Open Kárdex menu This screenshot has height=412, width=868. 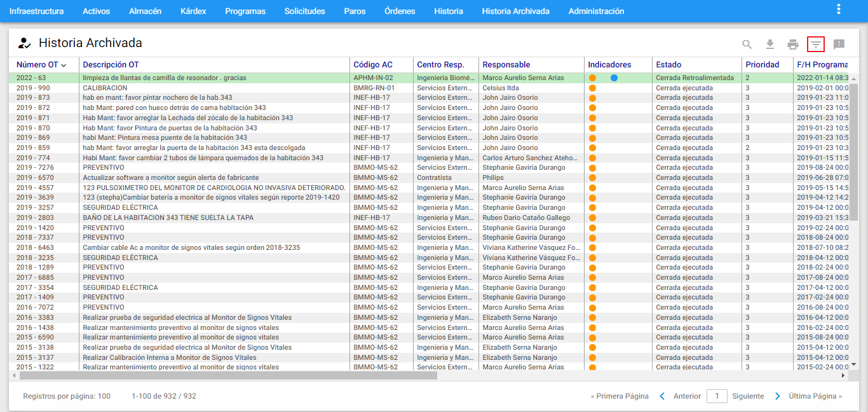tap(193, 11)
